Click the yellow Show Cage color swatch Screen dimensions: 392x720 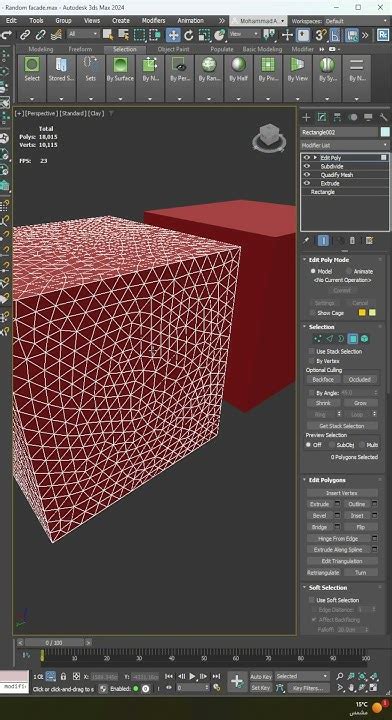(x=362, y=313)
